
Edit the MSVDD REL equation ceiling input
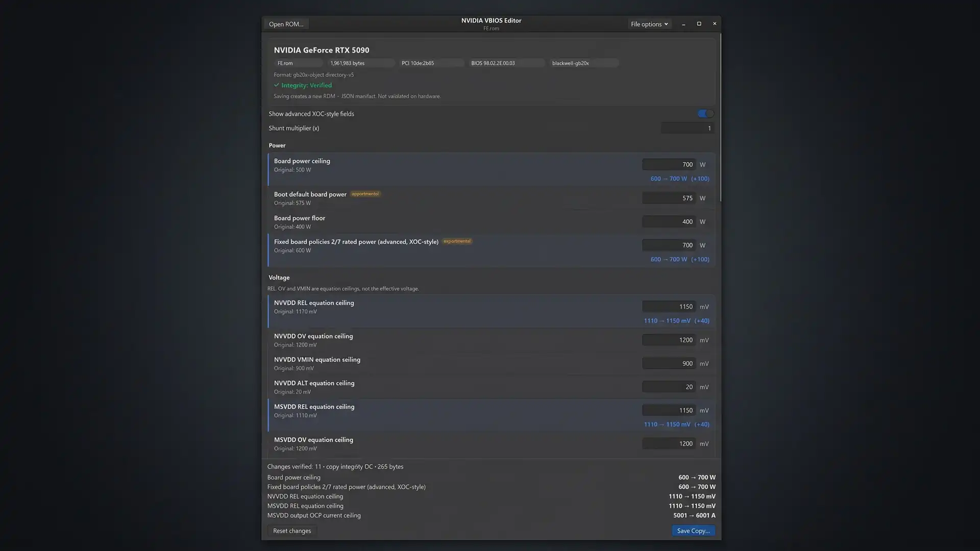[x=669, y=410]
